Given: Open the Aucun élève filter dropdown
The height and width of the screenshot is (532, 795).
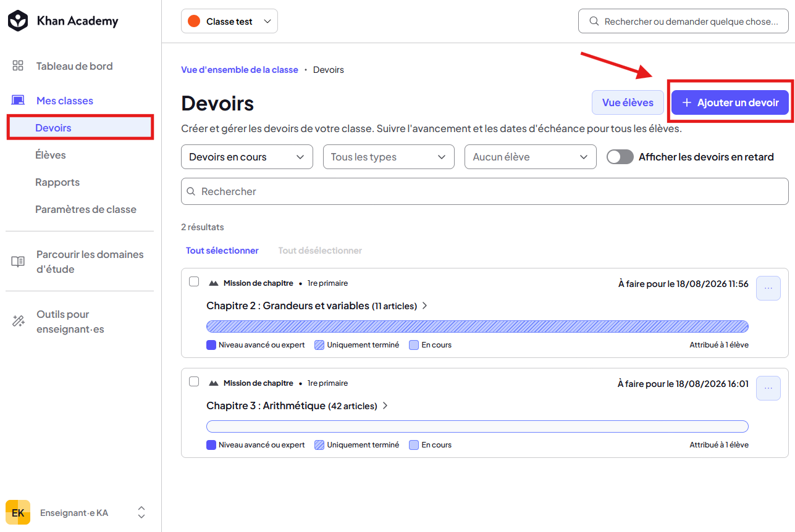Looking at the screenshot, I should (x=531, y=157).
